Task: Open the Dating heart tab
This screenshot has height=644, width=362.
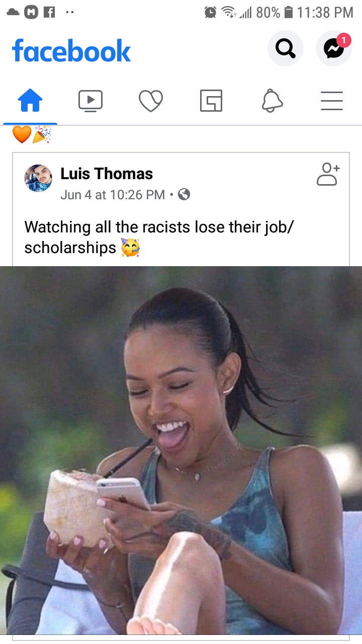Action: click(151, 101)
